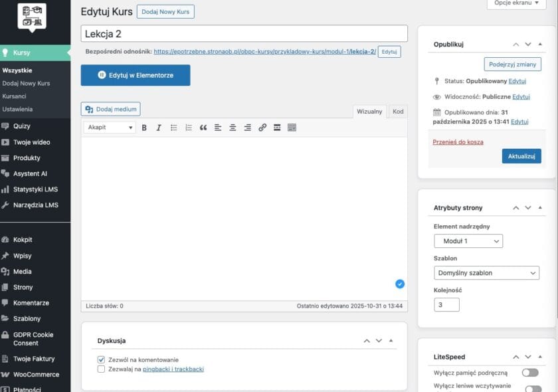Switch to the Kod editor tab
The height and width of the screenshot is (392, 558).
pyautogui.click(x=397, y=111)
